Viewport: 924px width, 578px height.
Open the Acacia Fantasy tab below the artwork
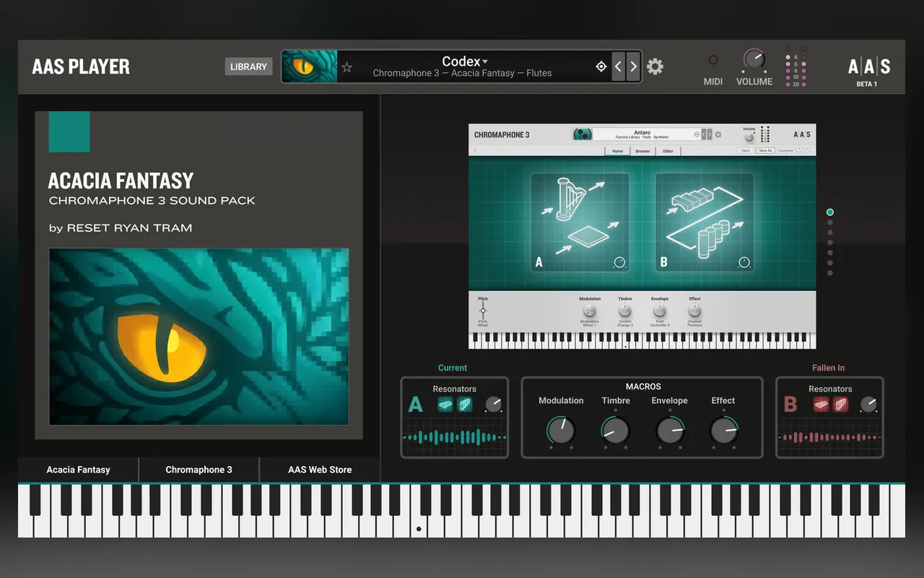click(78, 470)
